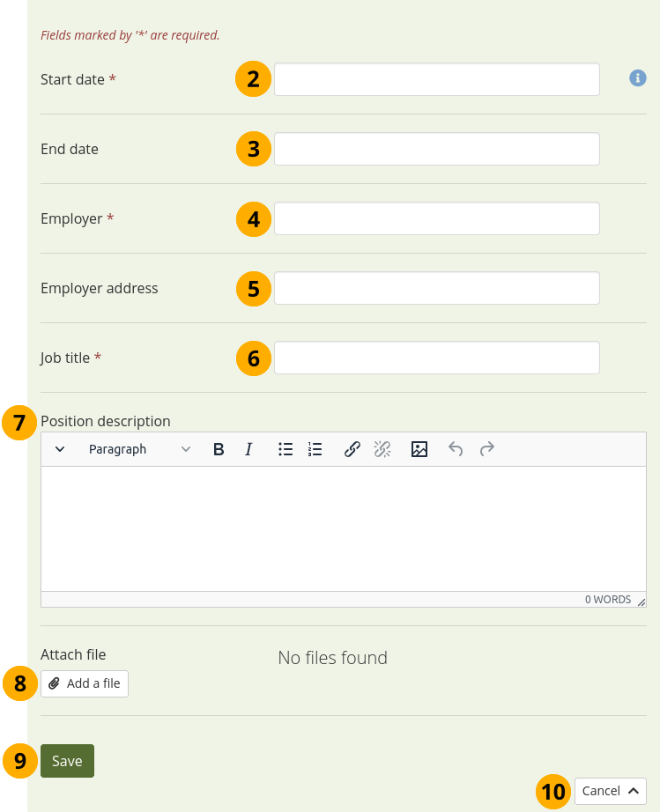This screenshot has width=660, height=812.
Task: Open the insert link tool
Action: pyautogui.click(x=352, y=449)
